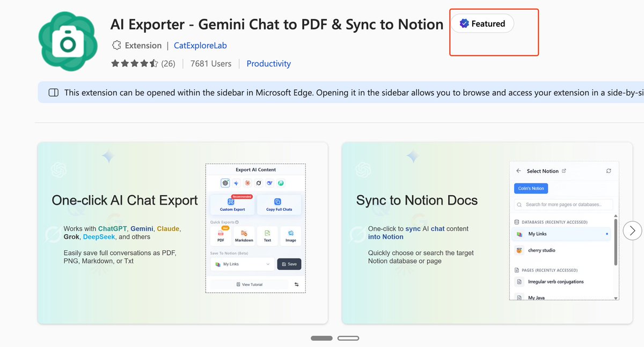Click back arrow beside Select Notion
The height and width of the screenshot is (347, 644).
(518, 171)
